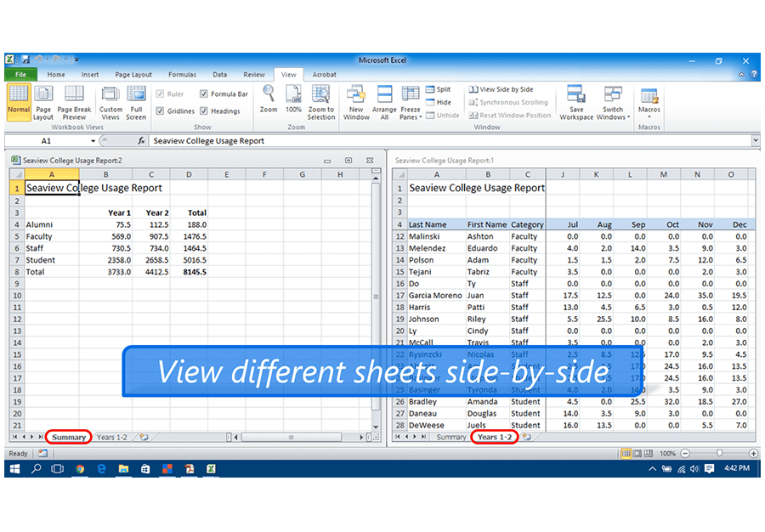Screen dimensions: 765x532
Task: Insert a new worksheet in the right window
Action: (x=527, y=438)
